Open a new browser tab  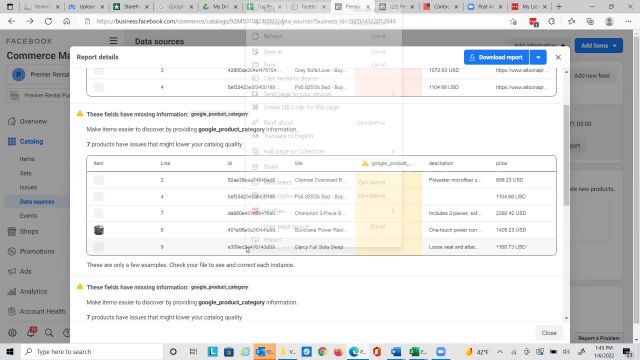[x=559, y=7]
